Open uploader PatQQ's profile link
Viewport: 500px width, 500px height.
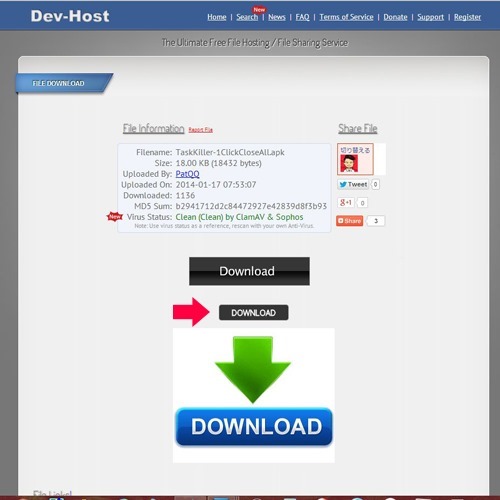pyautogui.click(x=187, y=174)
